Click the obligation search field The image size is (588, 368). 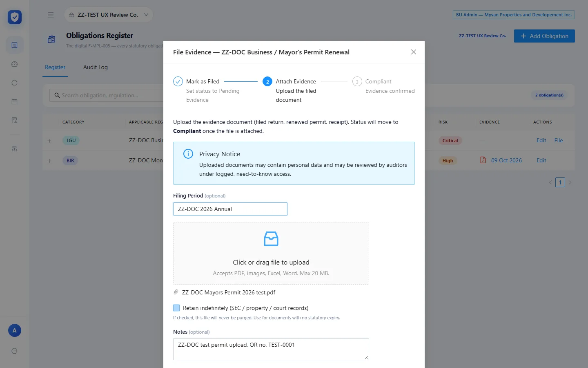pyautogui.click(x=107, y=95)
